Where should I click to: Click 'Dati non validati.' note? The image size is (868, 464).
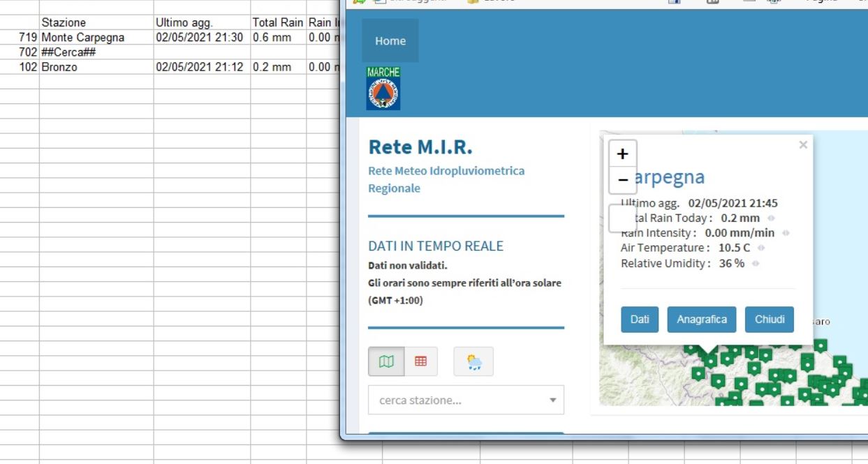(x=408, y=265)
